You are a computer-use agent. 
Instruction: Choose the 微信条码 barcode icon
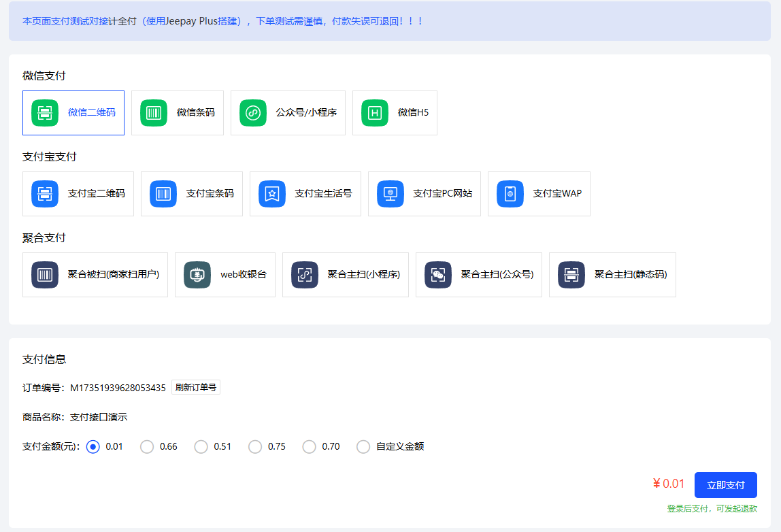(x=154, y=113)
